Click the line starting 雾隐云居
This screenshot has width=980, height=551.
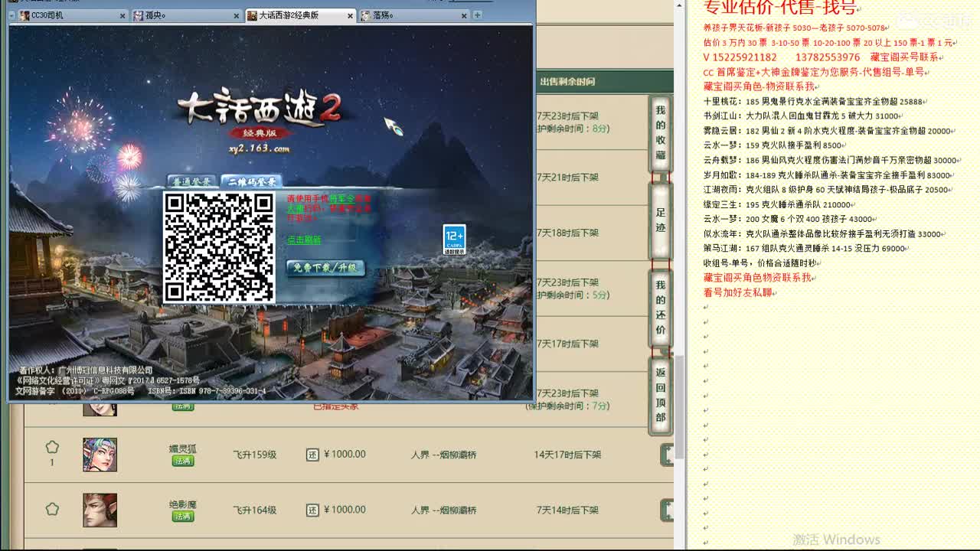[x=828, y=131]
